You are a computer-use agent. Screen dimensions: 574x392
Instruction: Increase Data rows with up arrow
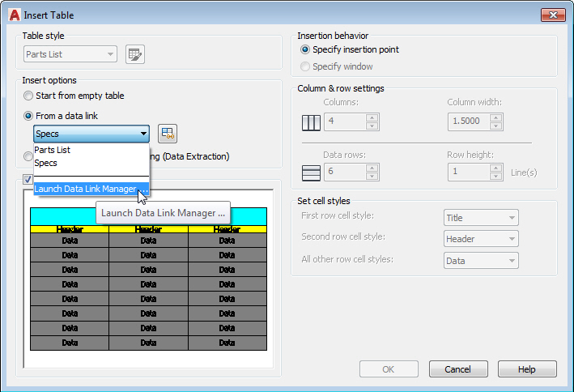tap(372, 168)
